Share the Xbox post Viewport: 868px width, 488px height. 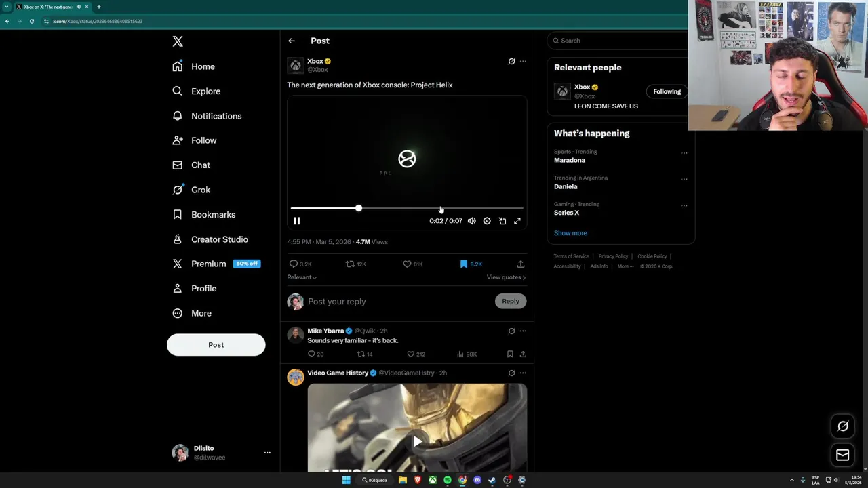click(521, 264)
